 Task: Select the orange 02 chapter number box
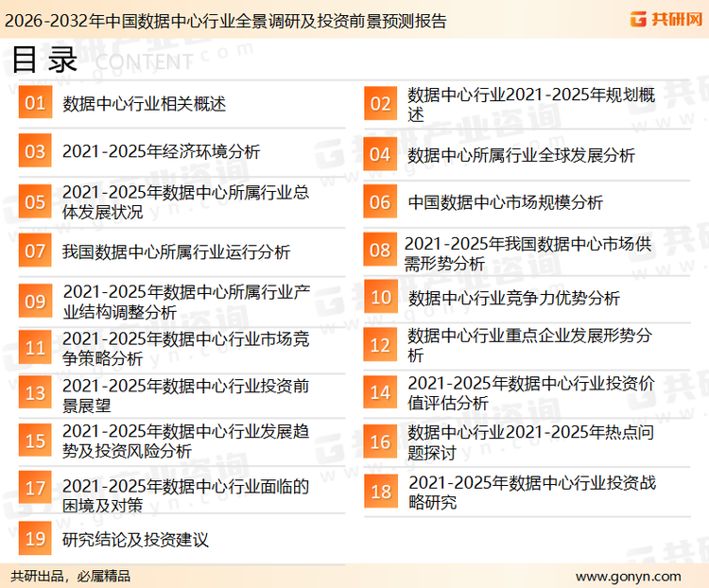tap(381, 104)
